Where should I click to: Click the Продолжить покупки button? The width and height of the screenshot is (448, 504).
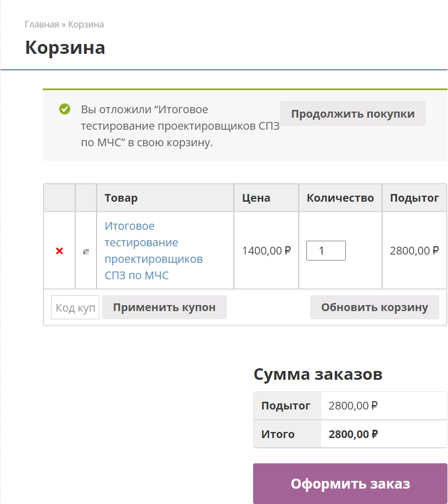[x=352, y=114]
